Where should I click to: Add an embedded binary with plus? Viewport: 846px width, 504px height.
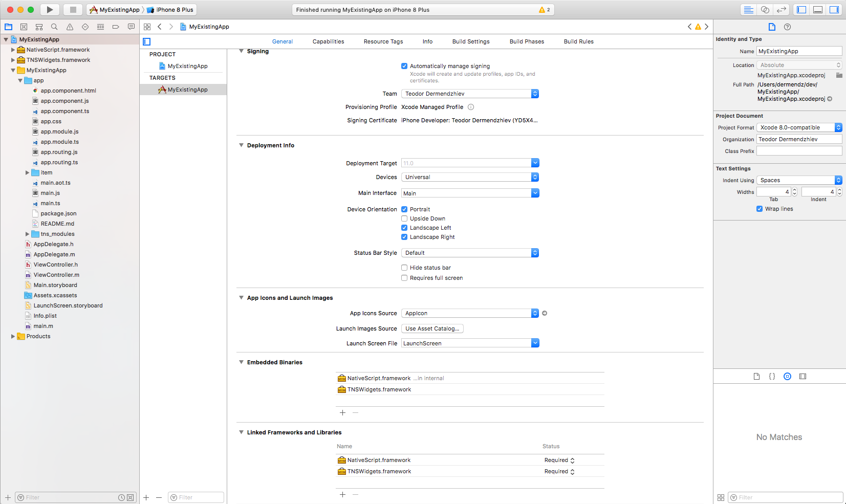(x=342, y=412)
